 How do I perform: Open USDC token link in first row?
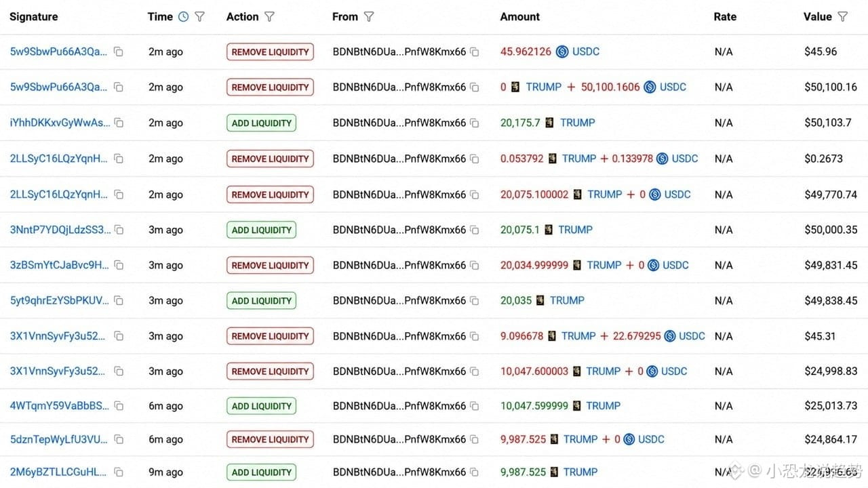coord(586,52)
